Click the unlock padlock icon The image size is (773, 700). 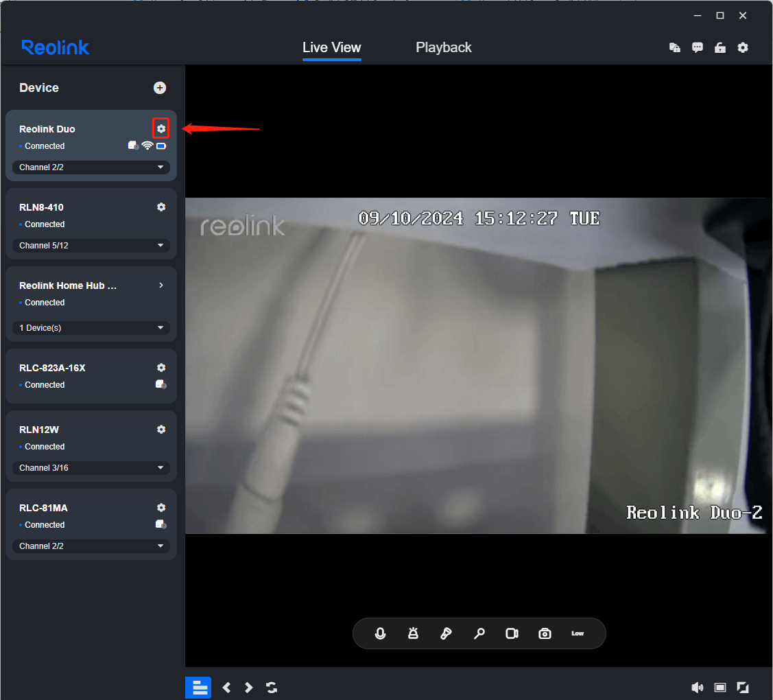[720, 48]
